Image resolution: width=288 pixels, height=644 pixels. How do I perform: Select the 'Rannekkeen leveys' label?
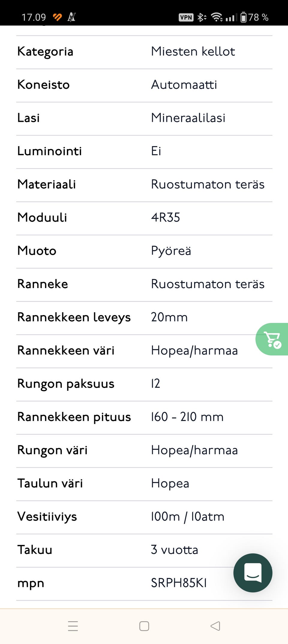tap(74, 317)
